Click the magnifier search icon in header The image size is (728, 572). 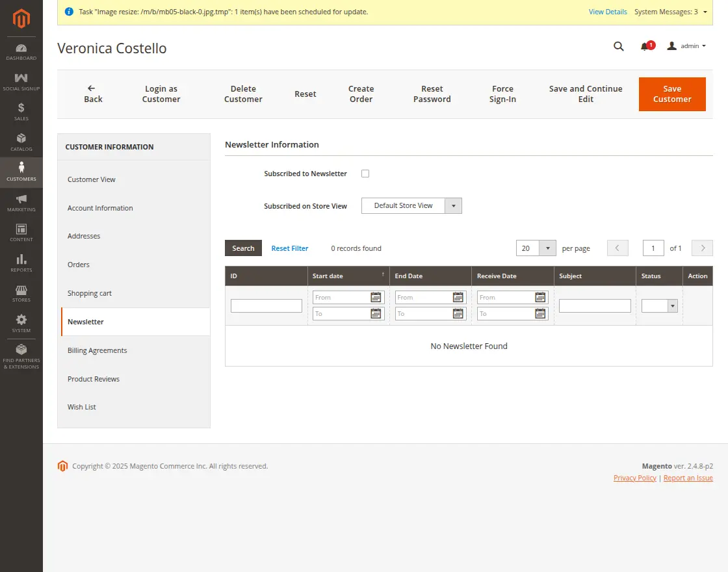click(x=619, y=46)
